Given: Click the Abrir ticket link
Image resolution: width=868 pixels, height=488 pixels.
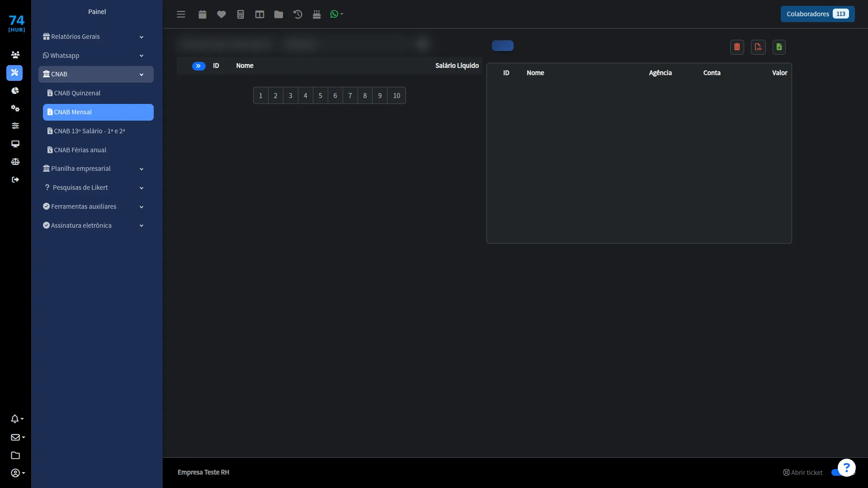Looking at the screenshot, I should click(x=803, y=473).
